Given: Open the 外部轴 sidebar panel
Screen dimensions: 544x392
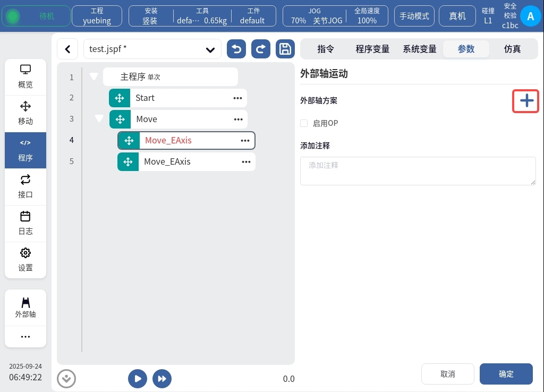Looking at the screenshot, I should tap(25, 308).
